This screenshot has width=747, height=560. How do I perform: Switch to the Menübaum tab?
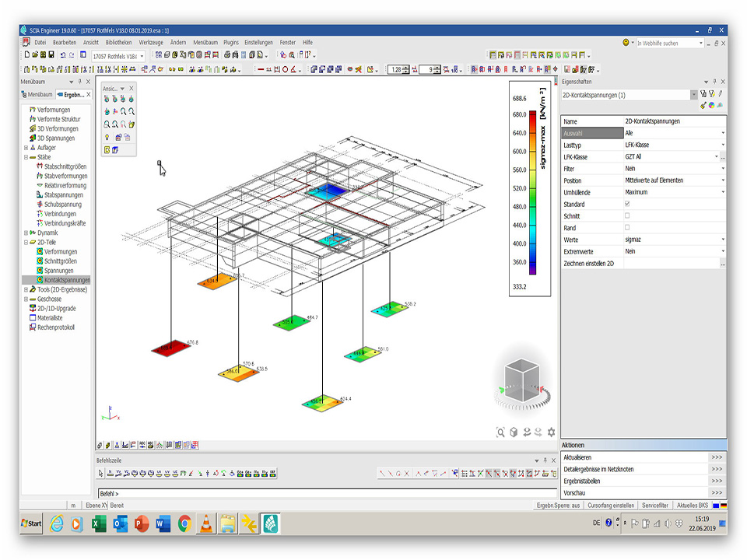tap(37, 95)
